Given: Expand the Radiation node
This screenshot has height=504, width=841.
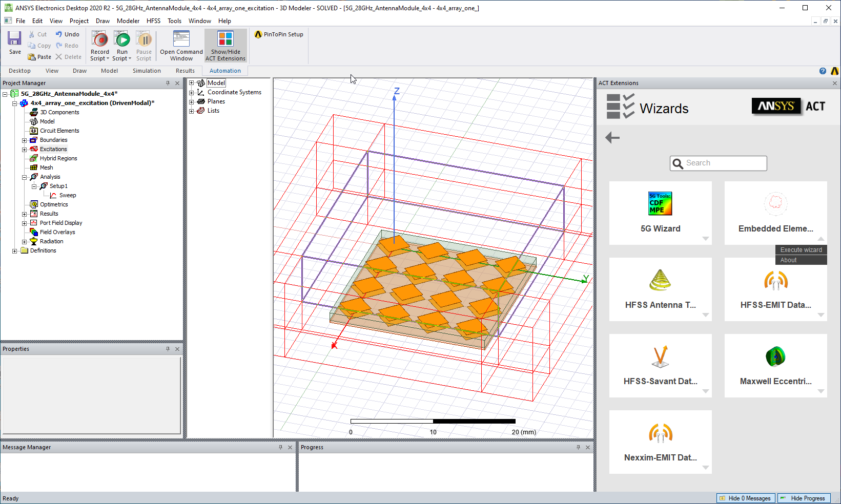Looking at the screenshot, I should [x=24, y=241].
